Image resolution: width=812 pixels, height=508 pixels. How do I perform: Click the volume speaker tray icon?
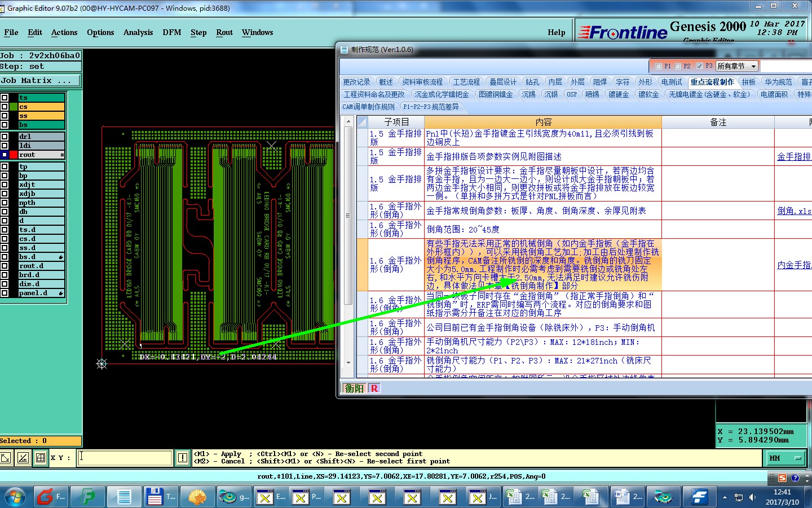click(x=752, y=497)
